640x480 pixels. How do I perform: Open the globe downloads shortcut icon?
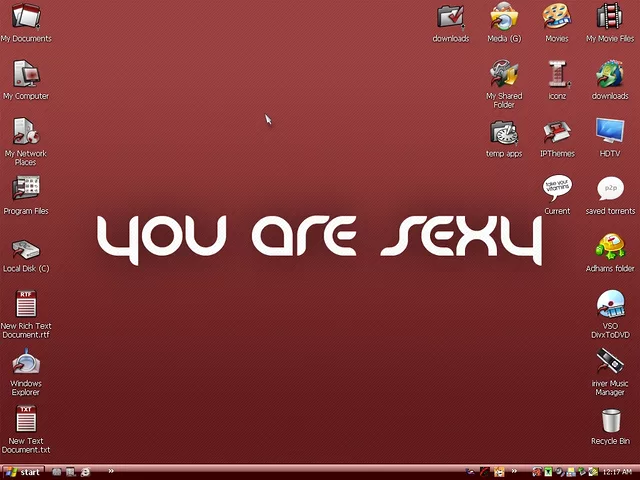(x=610, y=80)
